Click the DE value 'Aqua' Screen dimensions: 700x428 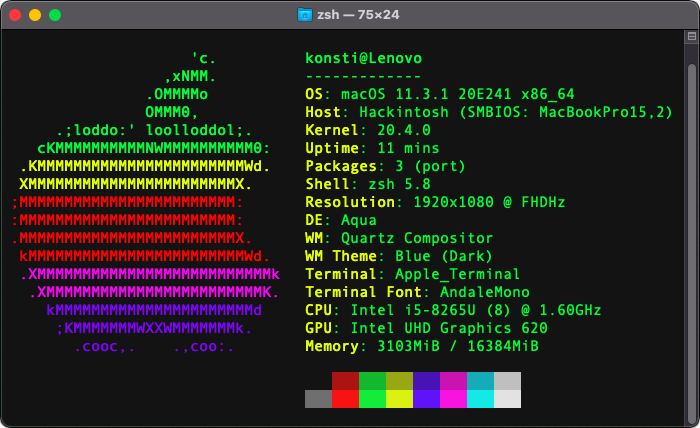[x=359, y=220]
